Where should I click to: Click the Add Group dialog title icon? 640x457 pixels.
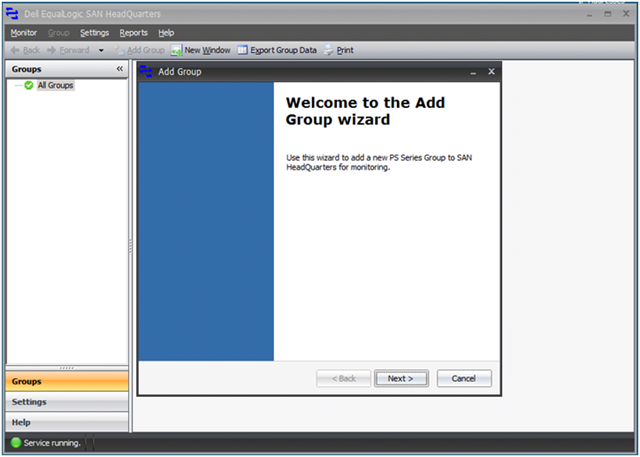click(x=146, y=71)
